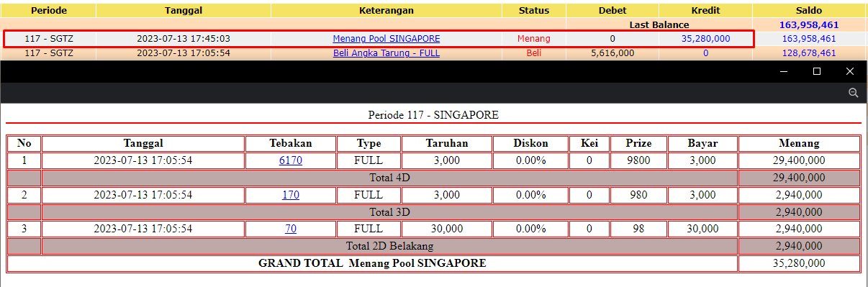The image size is (868, 287).
Task: Click the Taruhan column header
Action: pos(447,143)
